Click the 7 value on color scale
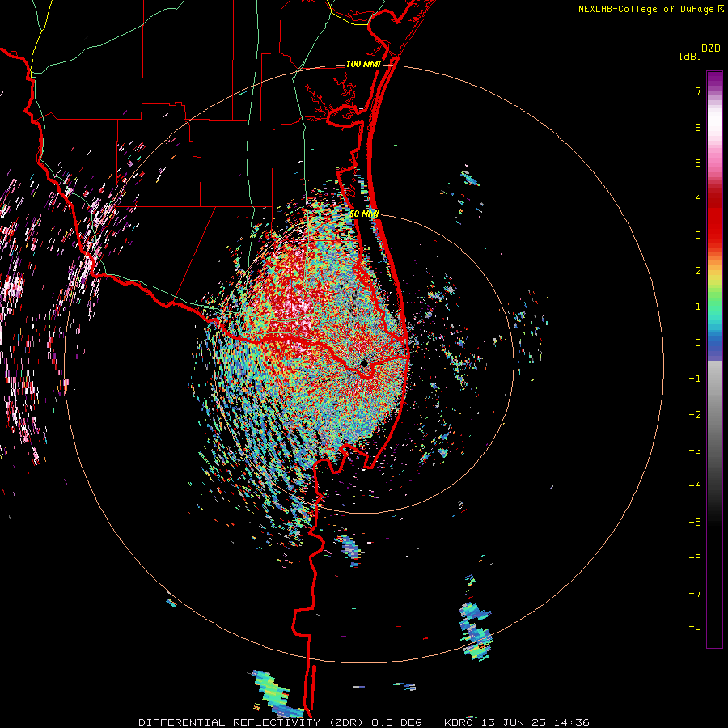Screen dimensions: 728x728 click(698, 91)
